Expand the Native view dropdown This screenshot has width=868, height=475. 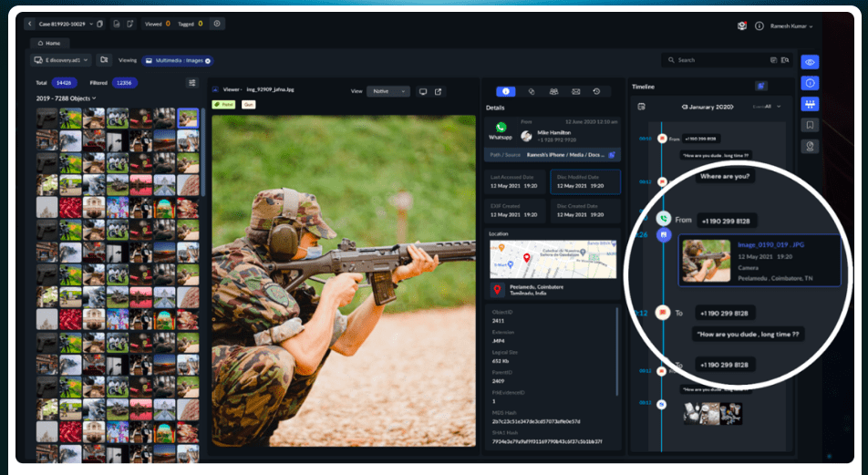(388, 91)
